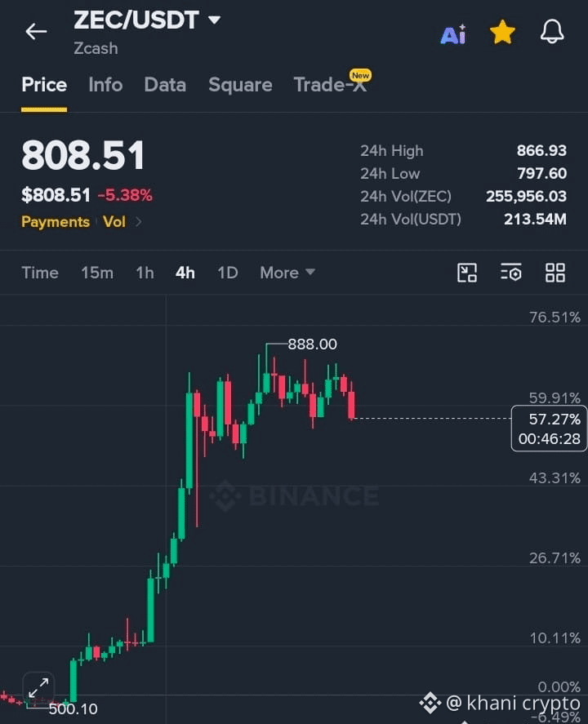Screen dimensions: 588x724
Task: Expand the chart to fullscreen
Action: 38,688
